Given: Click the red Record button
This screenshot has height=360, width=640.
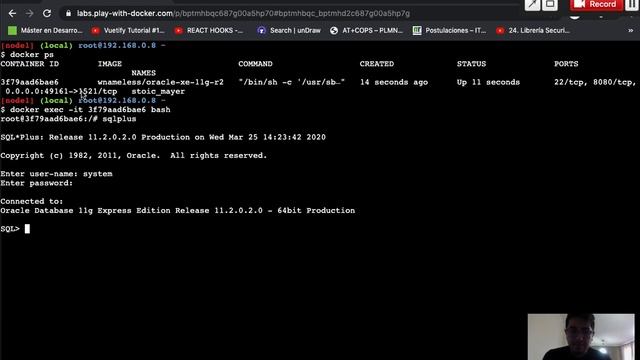Looking at the screenshot, I should click(x=596, y=4).
